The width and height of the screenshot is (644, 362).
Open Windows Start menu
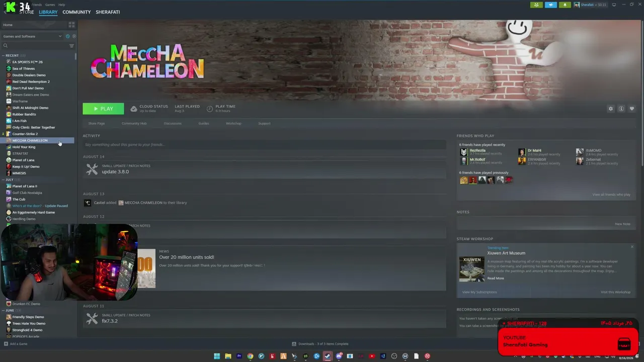click(x=217, y=356)
